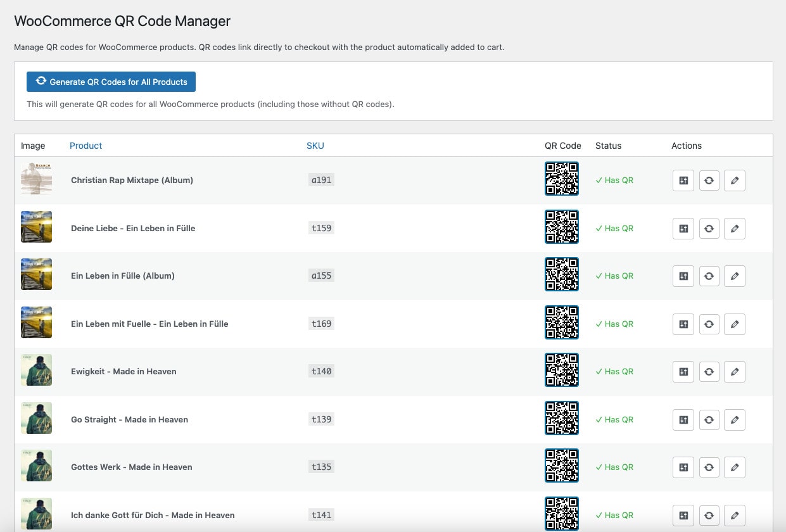Open QR code image for Christian Rap Mixtape
Screen dimensions: 786x532
(x=561, y=179)
